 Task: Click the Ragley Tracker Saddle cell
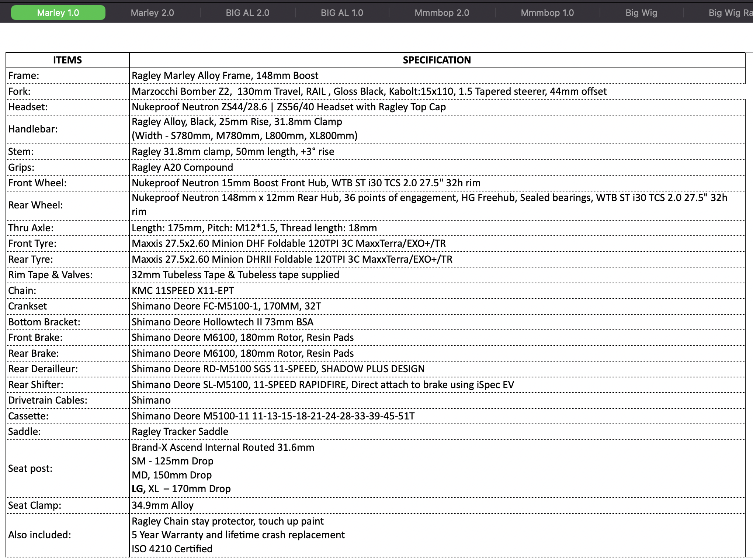pyautogui.click(x=180, y=432)
